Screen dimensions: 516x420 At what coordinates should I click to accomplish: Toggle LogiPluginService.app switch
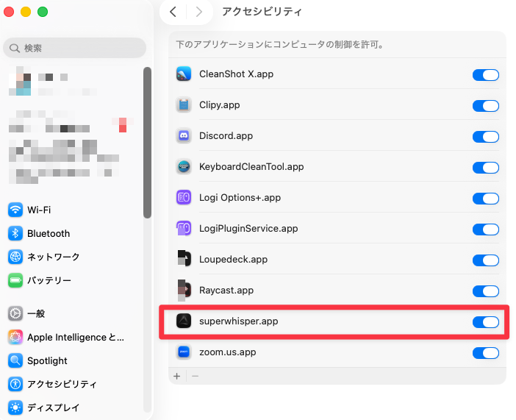coord(486,229)
